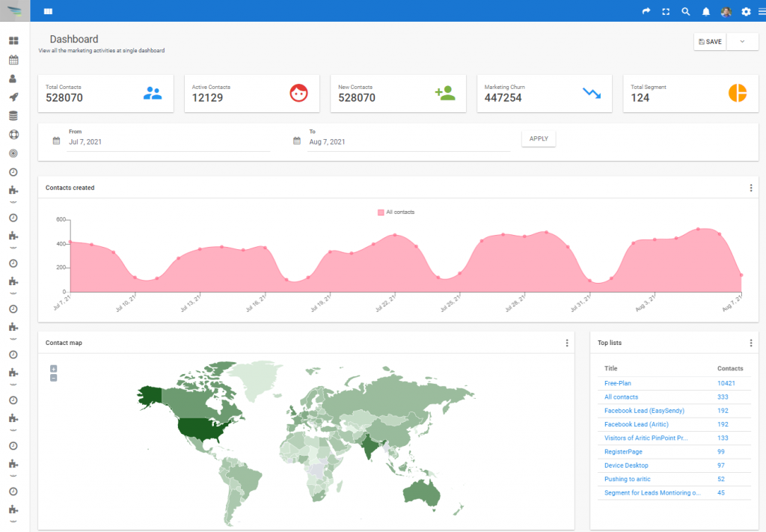This screenshot has width=766, height=532.
Task: Click the Contacts column header in Top lists
Action: (730, 368)
